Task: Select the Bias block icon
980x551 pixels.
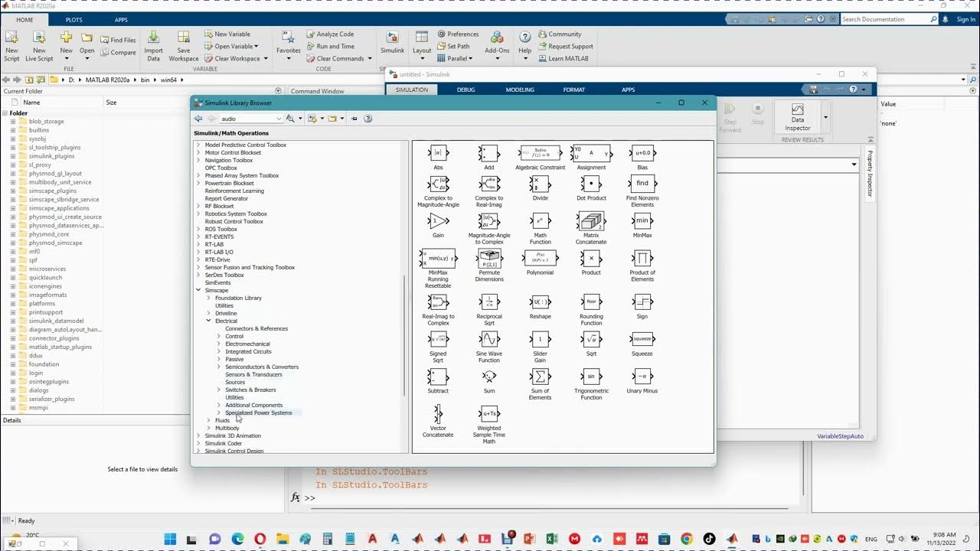Action: (x=642, y=153)
